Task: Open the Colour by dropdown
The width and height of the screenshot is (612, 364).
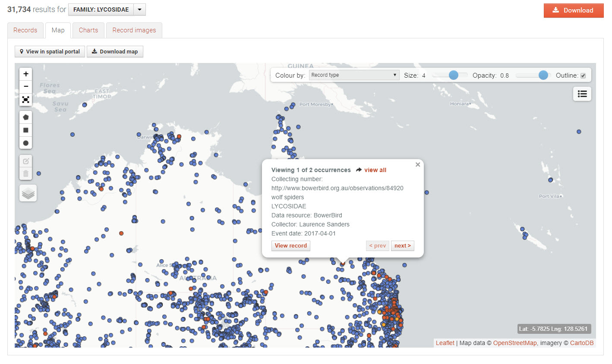Action: [354, 75]
